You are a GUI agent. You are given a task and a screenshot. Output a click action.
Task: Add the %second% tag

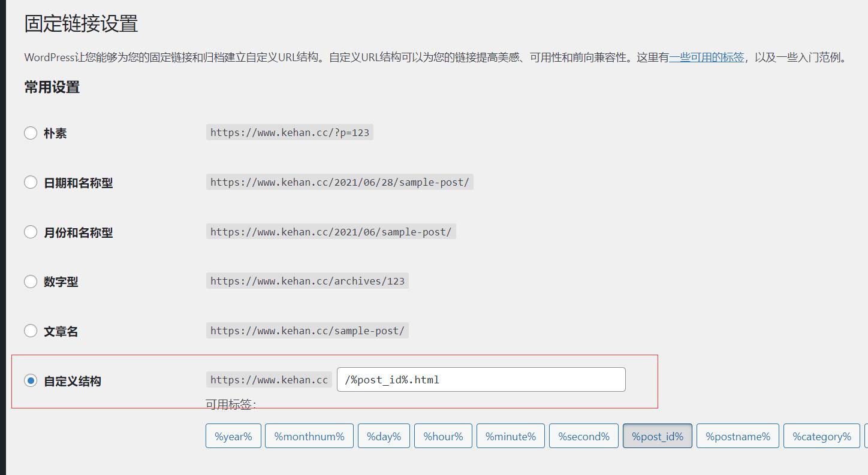[584, 436]
